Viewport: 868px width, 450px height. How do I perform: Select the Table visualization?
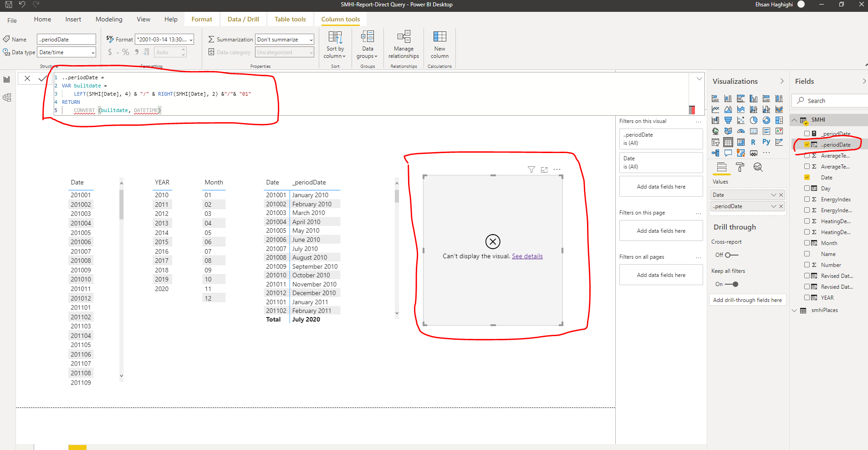tap(728, 142)
